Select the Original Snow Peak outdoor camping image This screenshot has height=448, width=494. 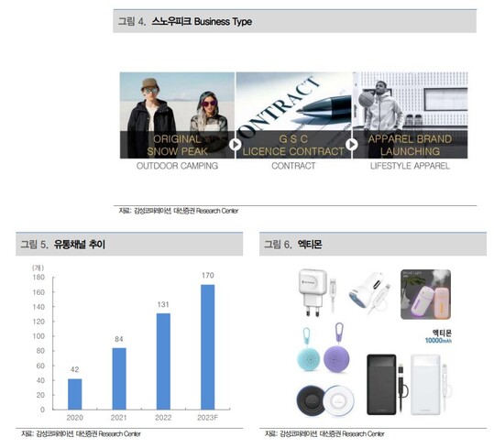177,115
